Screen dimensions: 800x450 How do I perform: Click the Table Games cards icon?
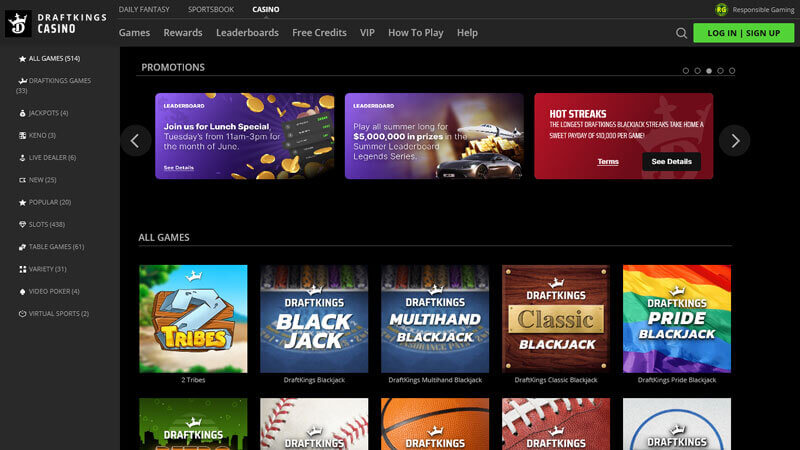coord(22,247)
